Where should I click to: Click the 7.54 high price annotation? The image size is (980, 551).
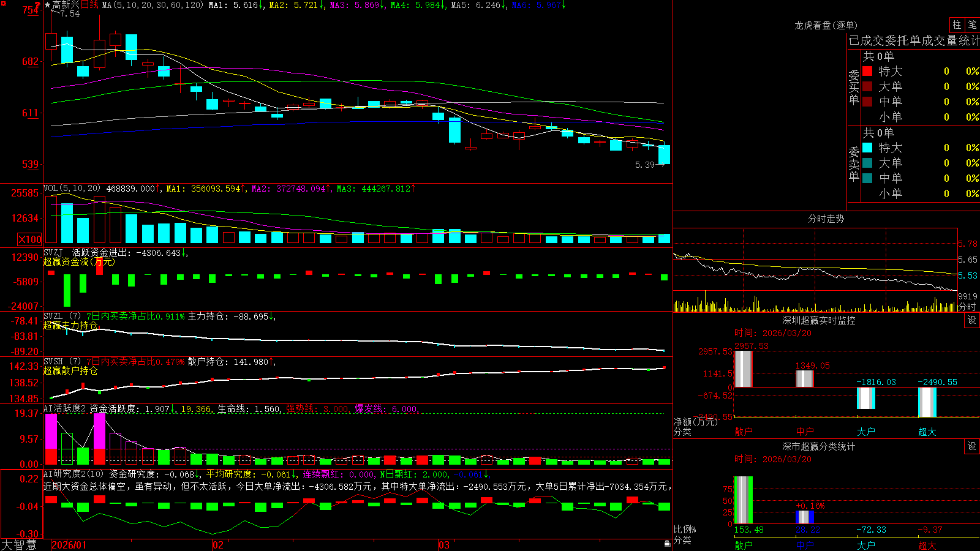69,13
